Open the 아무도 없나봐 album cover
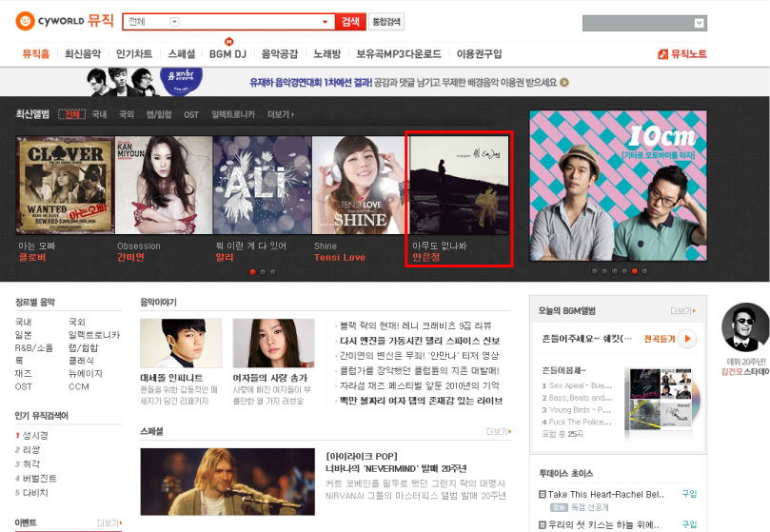 pyautogui.click(x=459, y=186)
